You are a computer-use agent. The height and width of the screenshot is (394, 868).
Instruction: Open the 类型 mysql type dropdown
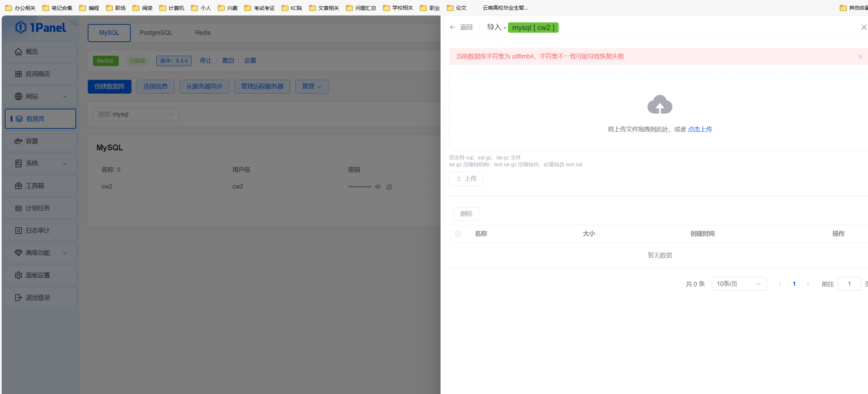pyautogui.click(x=135, y=114)
